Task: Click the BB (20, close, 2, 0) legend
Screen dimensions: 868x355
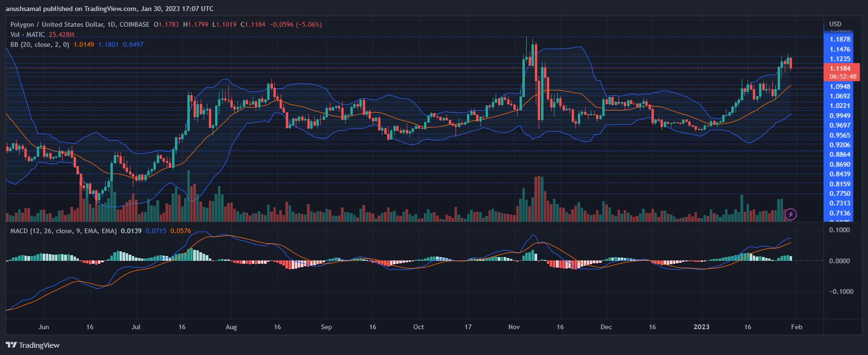Action: click(40, 44)
